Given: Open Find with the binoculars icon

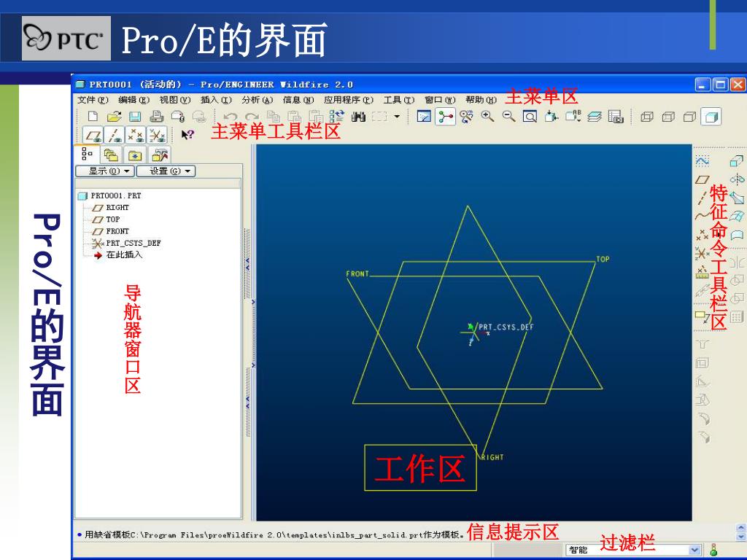Looking at the screenshot, I should point(357,117).
